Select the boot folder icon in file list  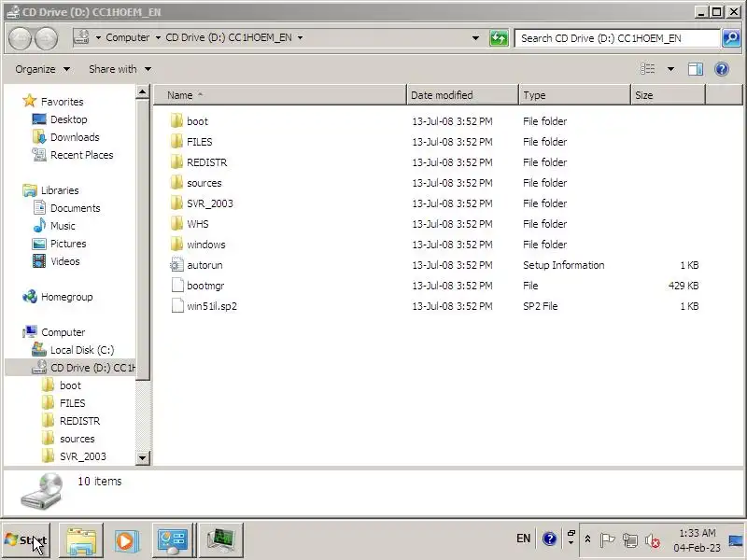(x=176, y=121)
